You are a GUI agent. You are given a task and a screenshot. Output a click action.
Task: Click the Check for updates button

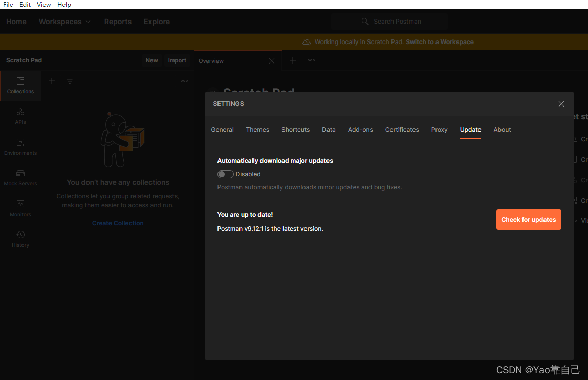coord(529,219)
